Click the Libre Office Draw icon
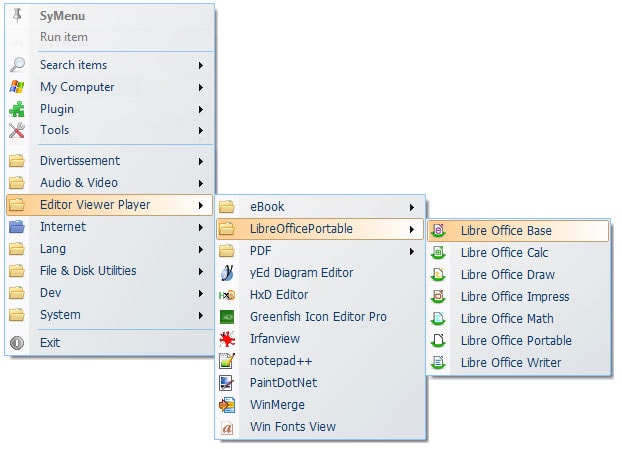Image resolution: width=622 pixels, height=449 pixels. tap(438, 274)
